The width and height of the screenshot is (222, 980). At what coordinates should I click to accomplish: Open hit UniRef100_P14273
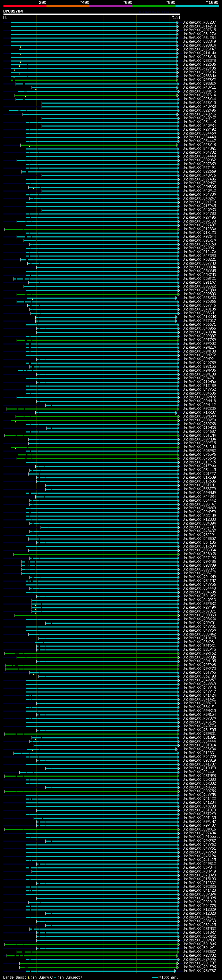coord(199,26)
